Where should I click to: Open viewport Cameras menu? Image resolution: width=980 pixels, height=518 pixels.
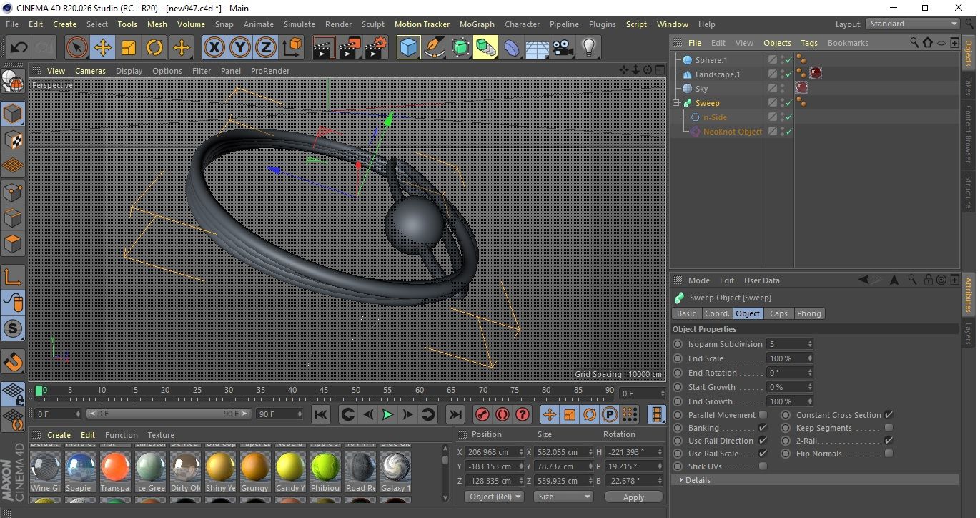[x=91, y=71]
